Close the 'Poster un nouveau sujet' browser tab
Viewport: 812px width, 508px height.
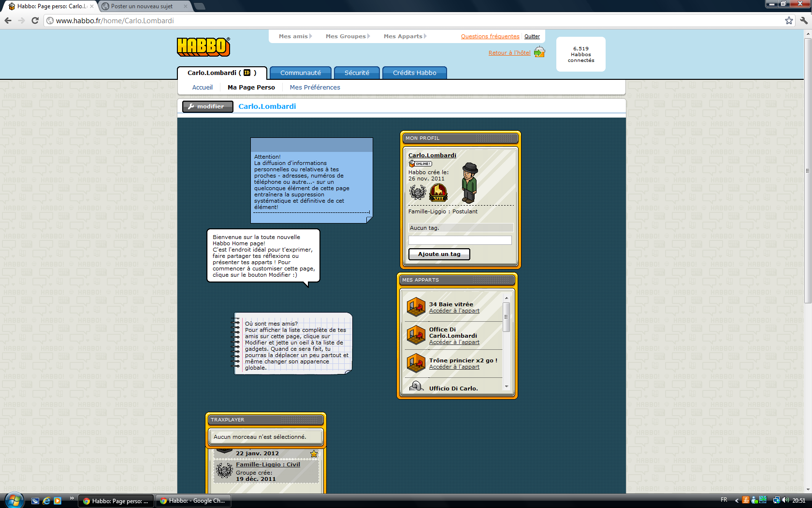pyautogui.click(x=186, y=6)
